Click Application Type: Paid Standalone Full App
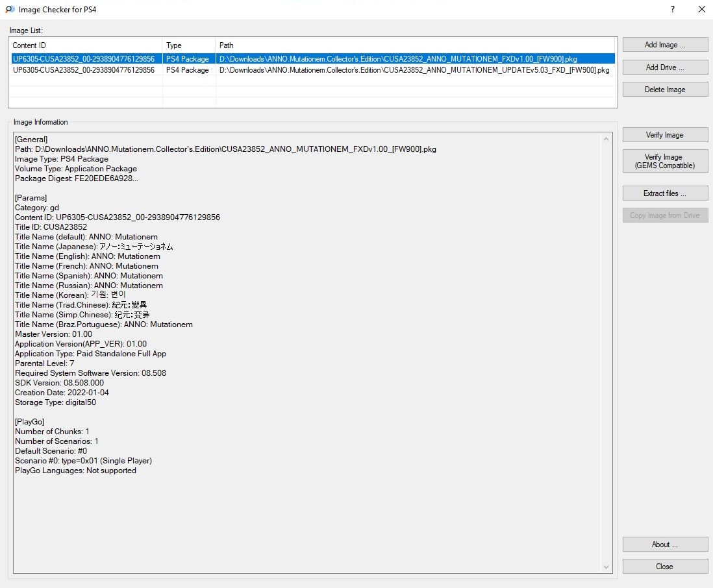Image resolution: width=713 pixels, height=588 pixels. point(90,354)
